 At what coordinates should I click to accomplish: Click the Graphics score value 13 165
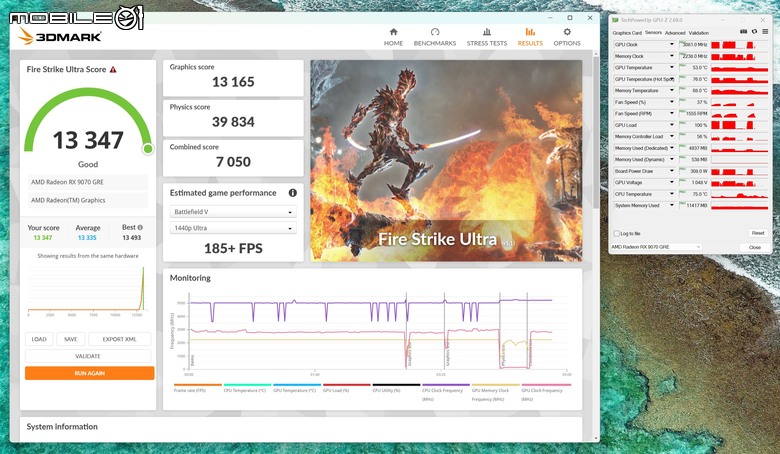tap(233, 82)
